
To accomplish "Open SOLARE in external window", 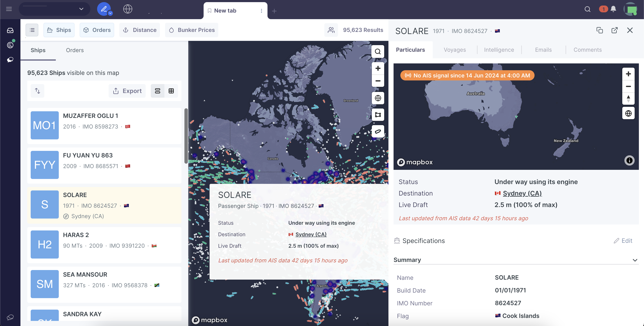I will click(x=614, y=30).
